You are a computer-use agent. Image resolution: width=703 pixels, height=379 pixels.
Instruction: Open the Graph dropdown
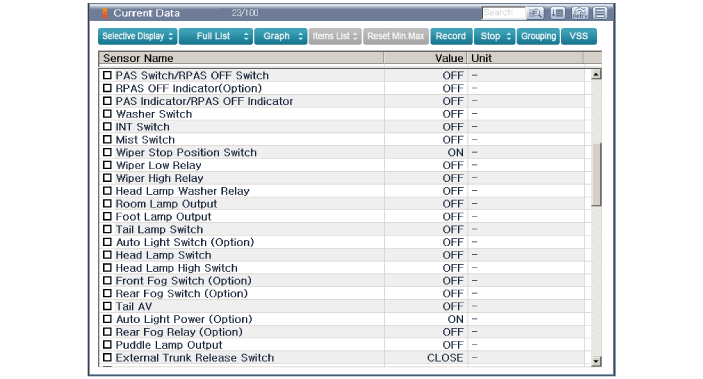click(281, 36)
